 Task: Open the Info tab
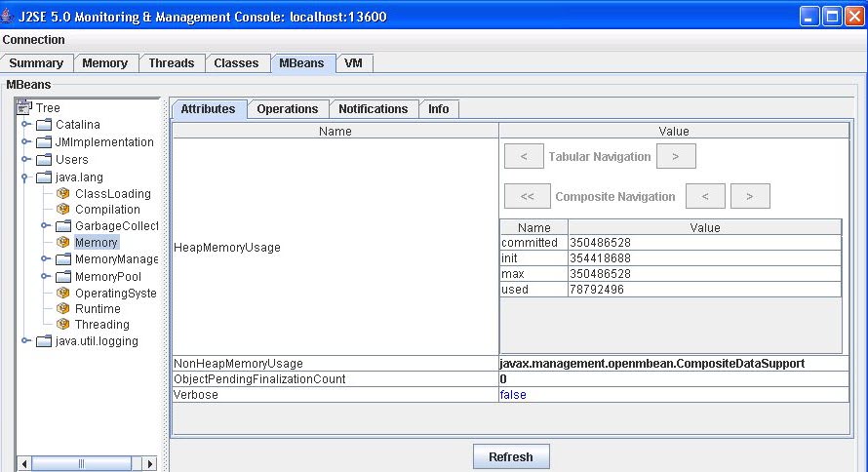click(439, 109)
